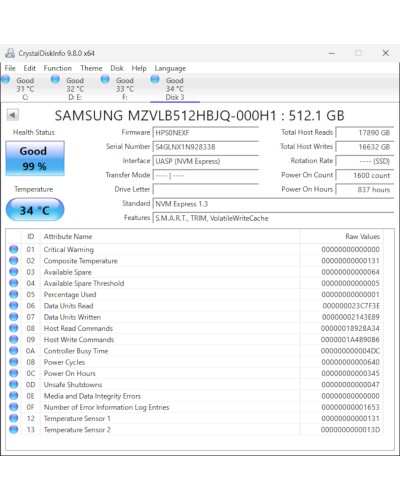This screenshot has height=500, width=400.
Task: Click the Rotation Rate value (SSD)
Action: point(365,161)
